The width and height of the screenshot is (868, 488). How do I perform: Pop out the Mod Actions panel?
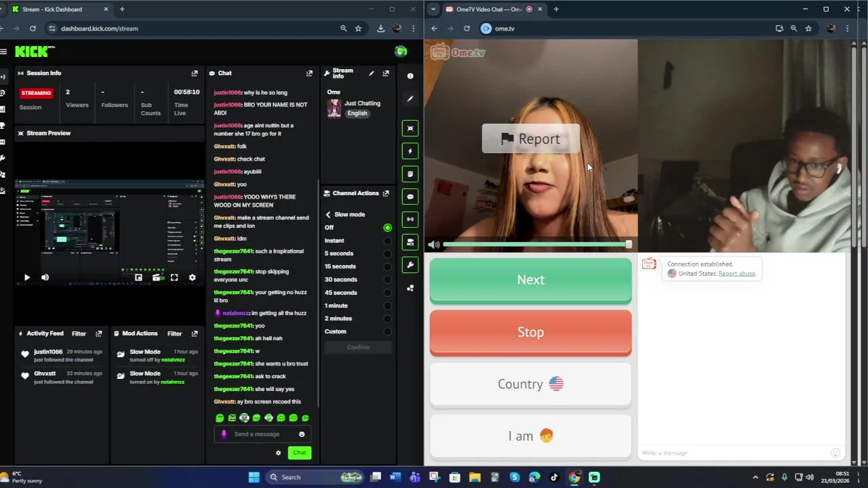[195, 333]
